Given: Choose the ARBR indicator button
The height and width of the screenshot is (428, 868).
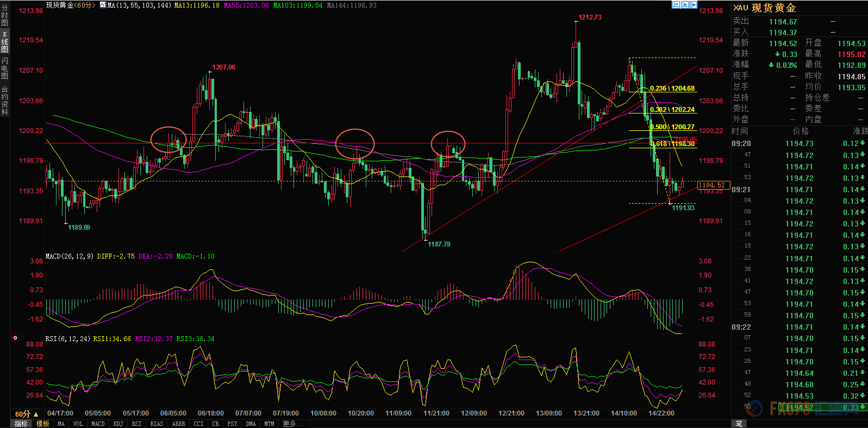Looking at the screenshot, I should point(179,424).
